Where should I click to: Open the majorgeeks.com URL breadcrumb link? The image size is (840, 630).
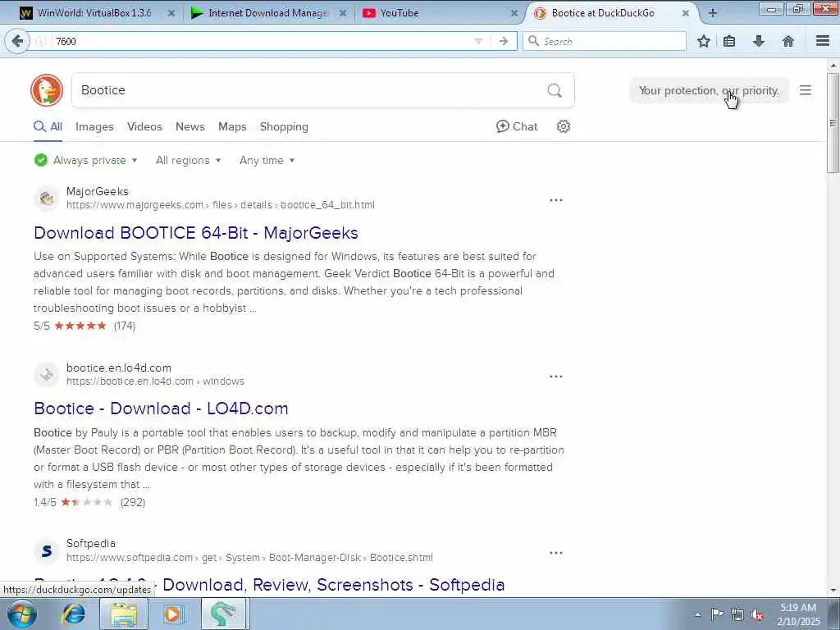[x=220, y=204]
